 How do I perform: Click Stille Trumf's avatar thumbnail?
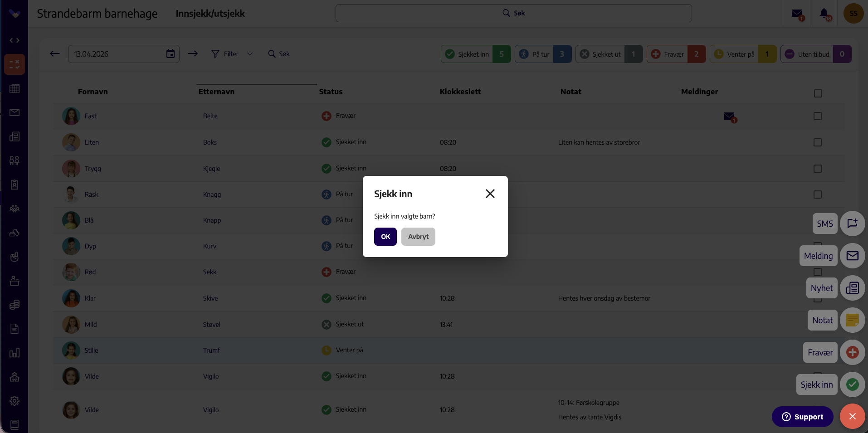(x=71, y=350)
